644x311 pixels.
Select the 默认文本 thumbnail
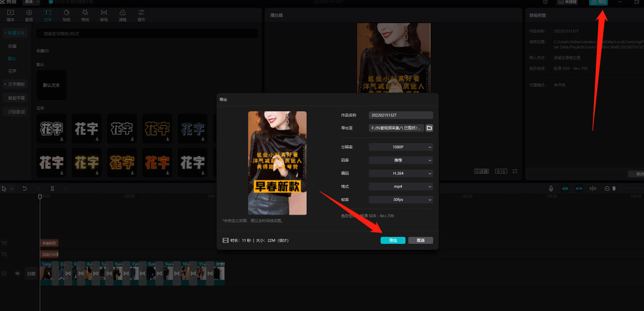(x=51, y=85)
